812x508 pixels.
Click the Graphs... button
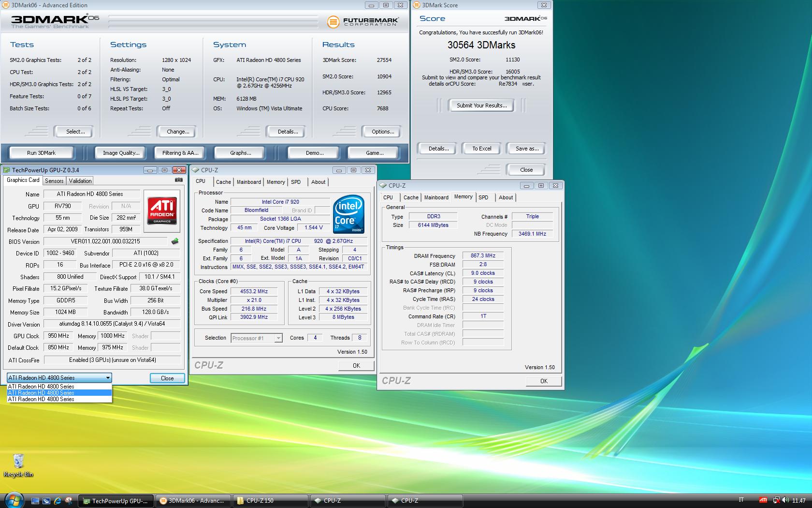(240, 153)
